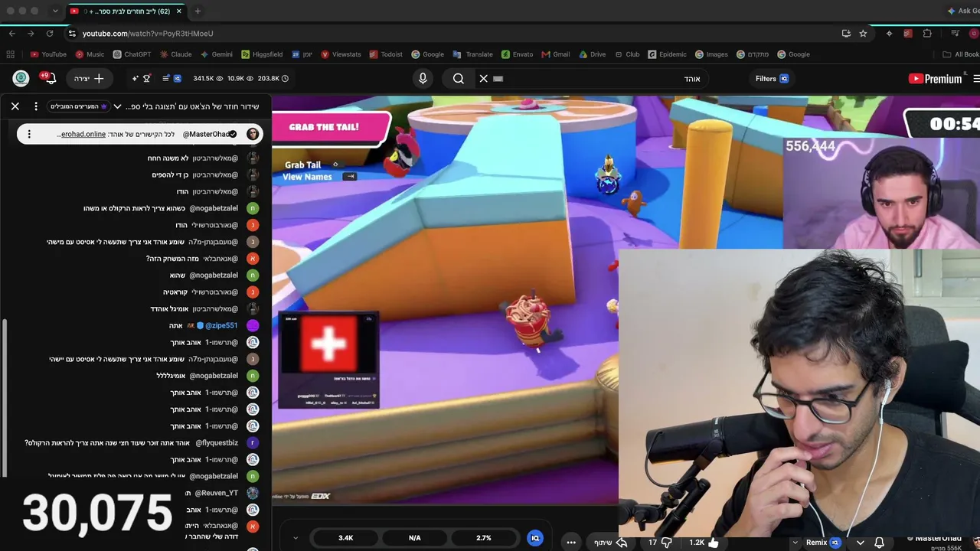Viewport: 980px width, 551px height.
Task: Open the top fans chip with crown
Action: point(78,106)
